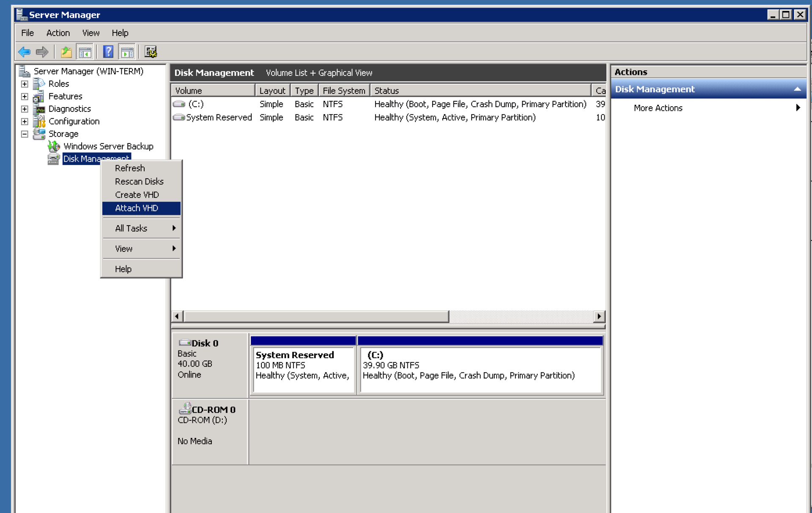Click the Back arrow toolbar icon

[24, 52]
